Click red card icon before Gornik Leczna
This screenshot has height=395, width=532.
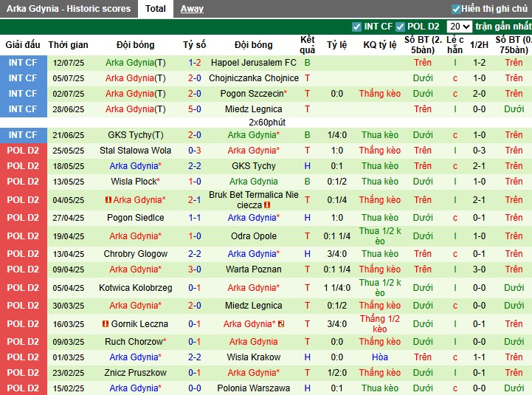(106, 324)
